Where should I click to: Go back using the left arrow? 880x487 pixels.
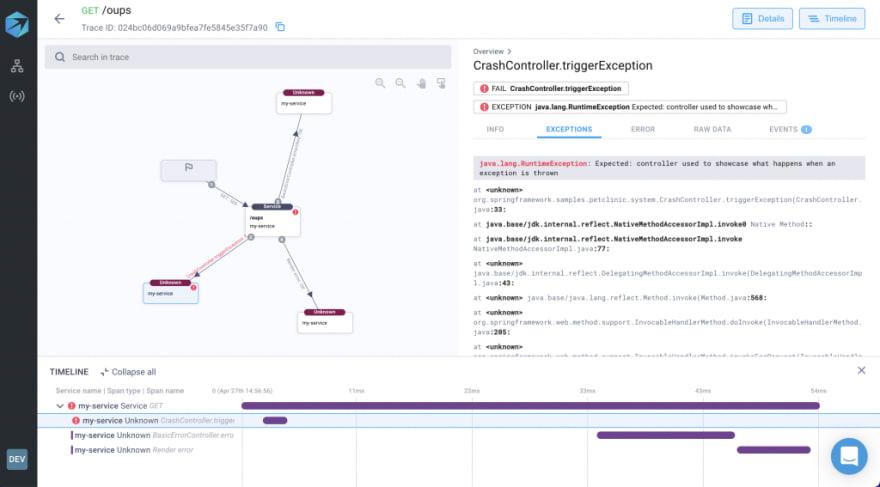[x=59, y=19]
